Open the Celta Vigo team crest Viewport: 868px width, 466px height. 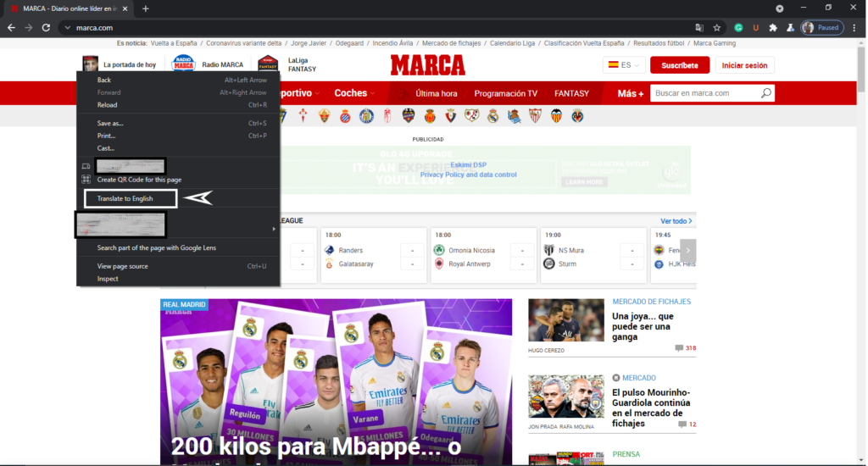point(303,116)
